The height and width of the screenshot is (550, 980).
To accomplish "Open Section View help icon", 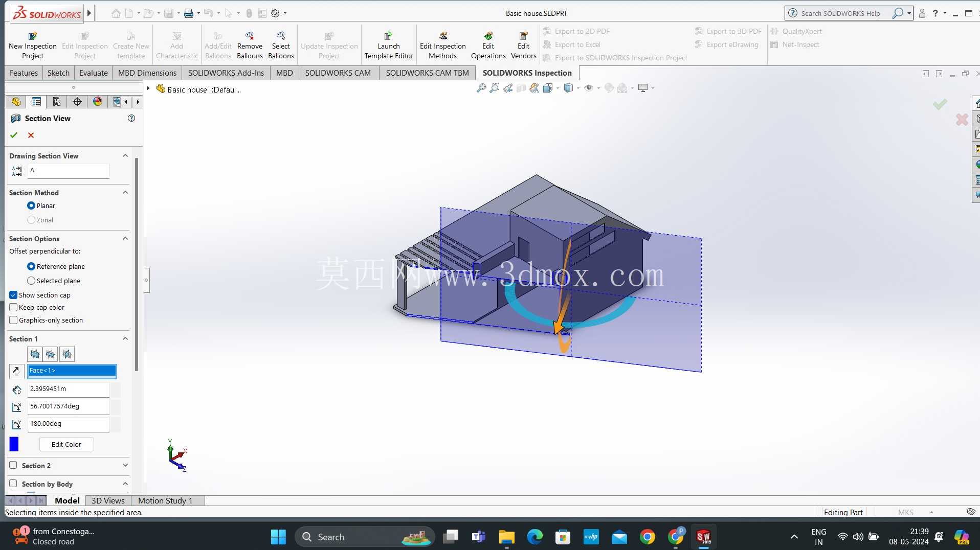I will tap(131, 118).
